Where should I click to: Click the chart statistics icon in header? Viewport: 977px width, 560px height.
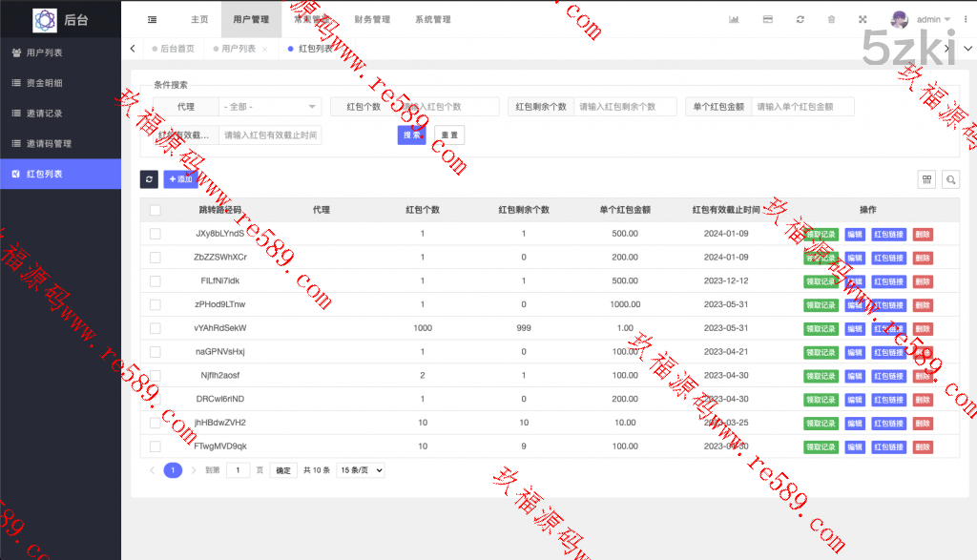point(734,19)
